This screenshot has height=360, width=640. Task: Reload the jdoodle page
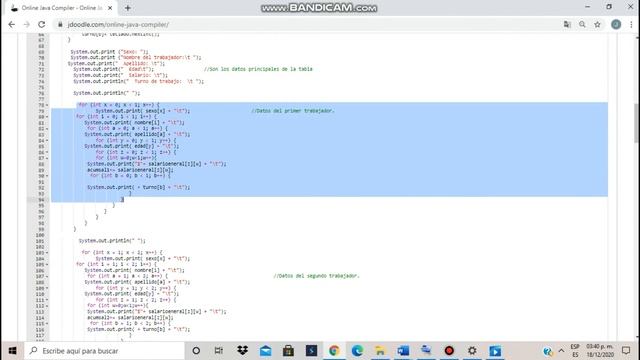pos(42,24)
